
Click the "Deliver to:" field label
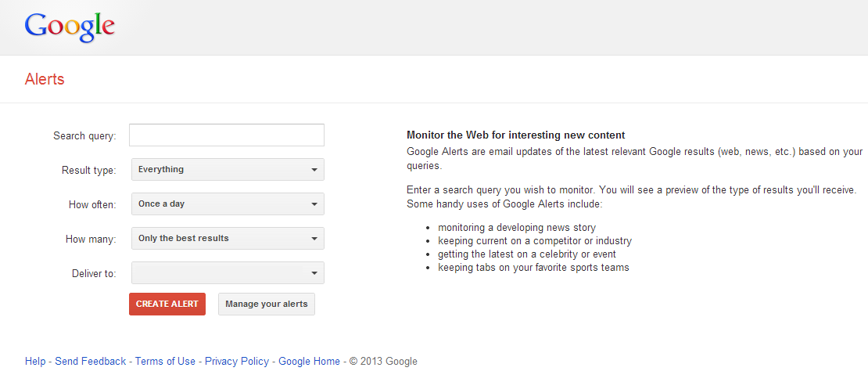[93, 274]
